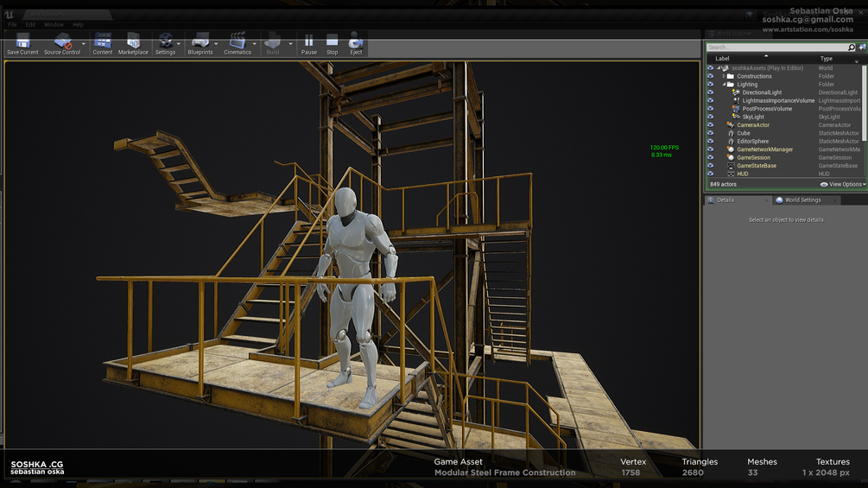Click the Cube static mesh icon
The width and height of the screenshot is (868, 488).
[731, 133]
